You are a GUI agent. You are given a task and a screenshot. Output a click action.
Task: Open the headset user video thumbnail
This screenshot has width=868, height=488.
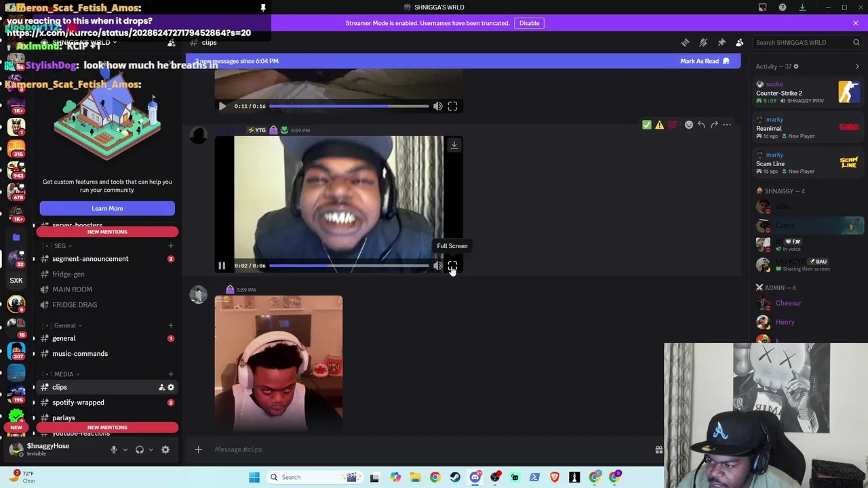point(279,363)
